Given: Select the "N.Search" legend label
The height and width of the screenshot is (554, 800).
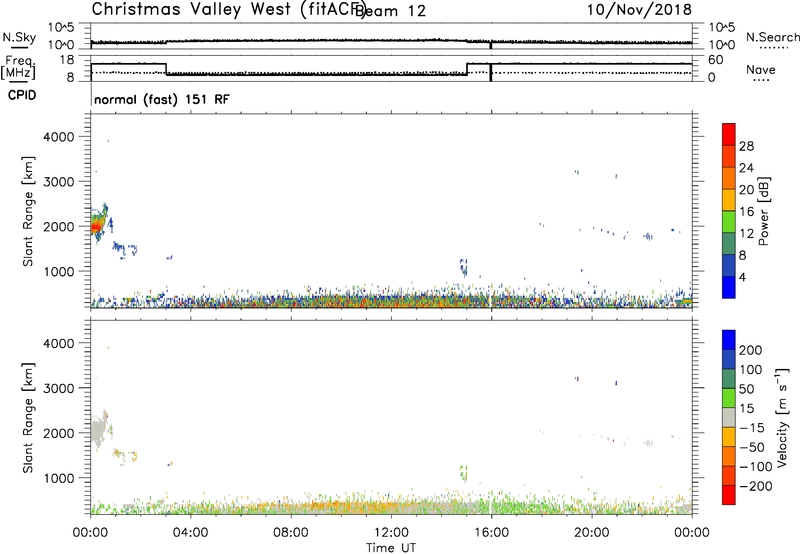Looking at the screenshot, I should pyautogui.click(x=772, y=37).
